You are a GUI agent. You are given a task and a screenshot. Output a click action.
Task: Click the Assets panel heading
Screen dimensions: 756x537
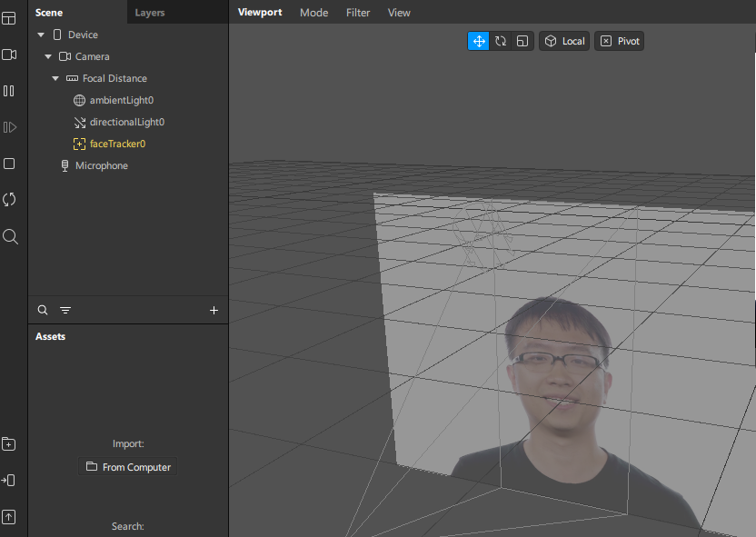(x=50, y=336)
